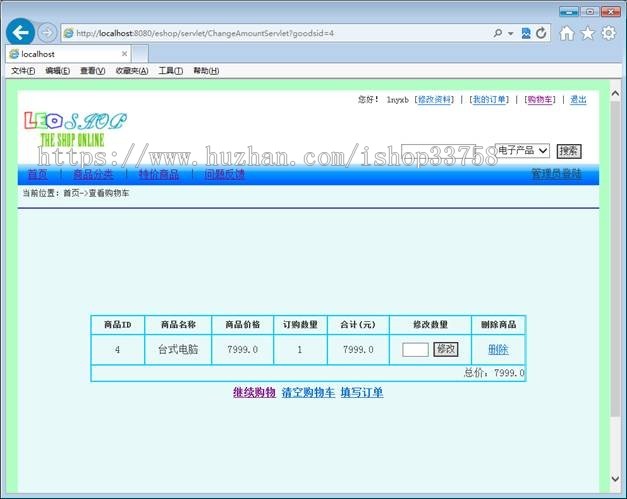Click the 台式电脑 product name cell

point(178,349)
